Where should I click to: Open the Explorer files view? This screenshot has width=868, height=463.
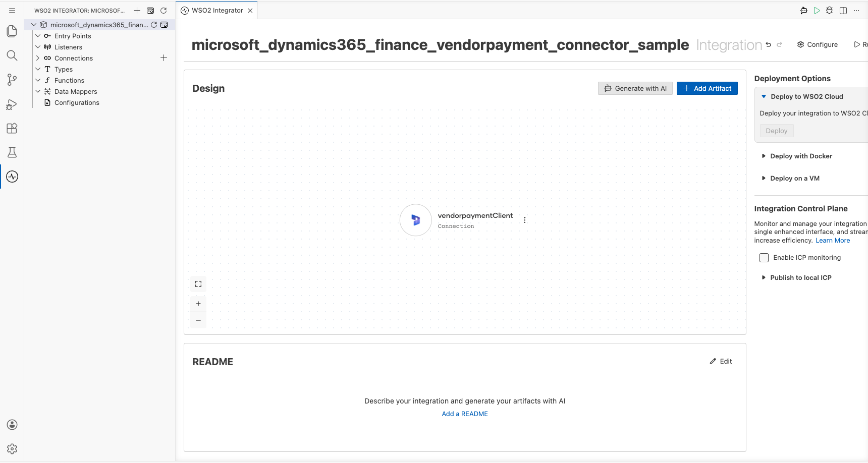(x=12, y=31)
